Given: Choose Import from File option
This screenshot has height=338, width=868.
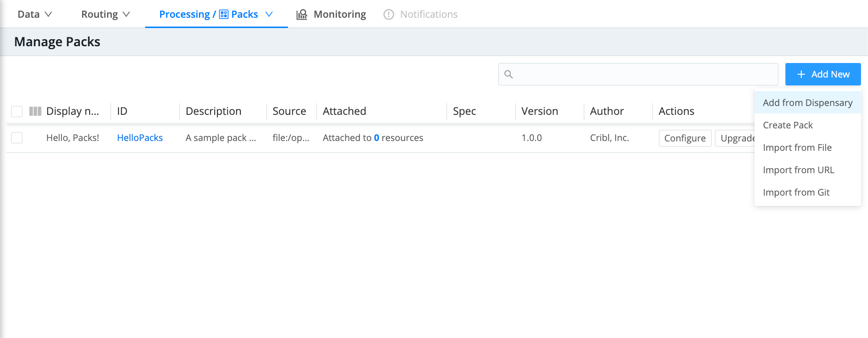Looking at the screenshot, I should click(x=797, y=148).
